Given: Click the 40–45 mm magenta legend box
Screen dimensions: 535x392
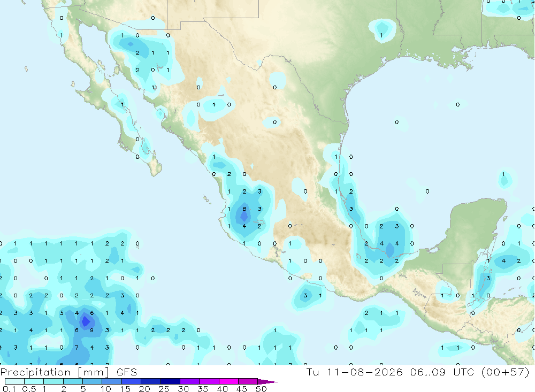Looking at the screenshot, I should [x=228, y=381].
